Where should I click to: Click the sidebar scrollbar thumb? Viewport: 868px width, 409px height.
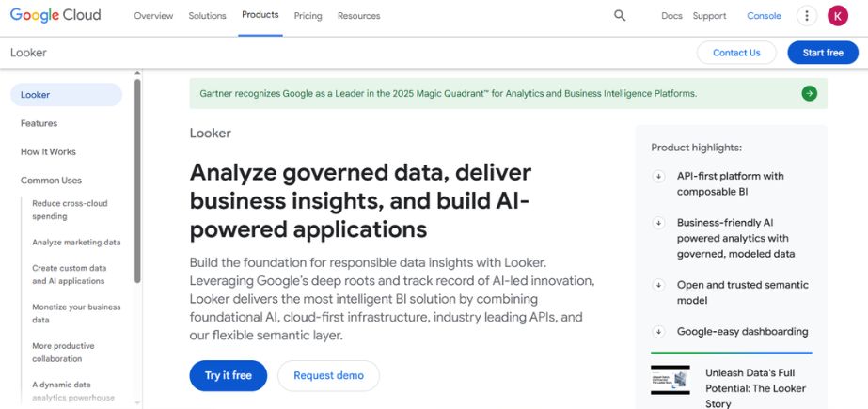pos(137,181)
